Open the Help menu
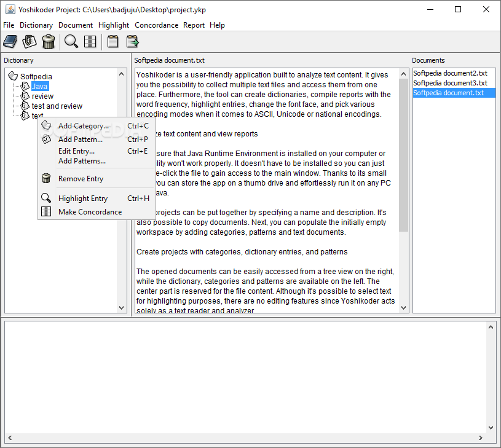This screenshot has width=501, height=448. (217, 25)
